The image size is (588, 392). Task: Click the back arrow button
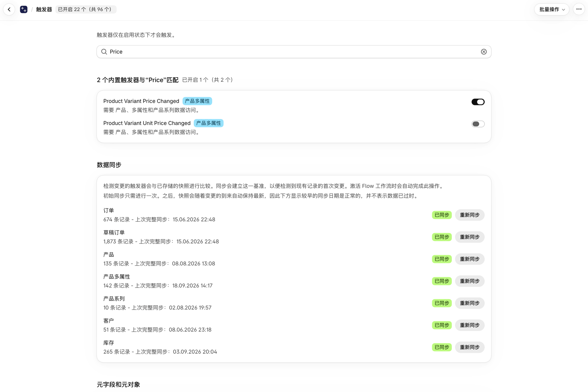(9, 9)
